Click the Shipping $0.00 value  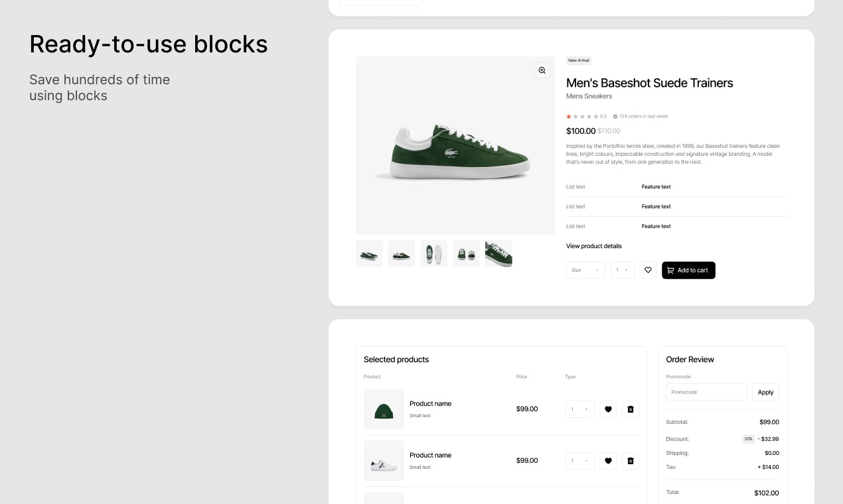(x=772, y=453)
